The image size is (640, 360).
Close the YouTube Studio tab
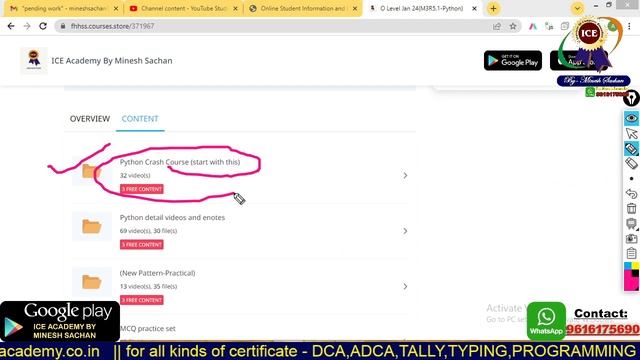236,8
